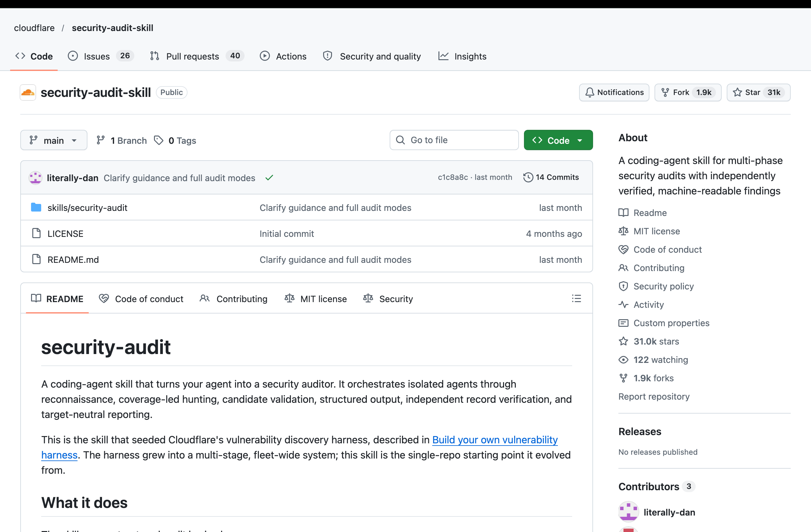Open Security and quality tab

pos(372,56)
